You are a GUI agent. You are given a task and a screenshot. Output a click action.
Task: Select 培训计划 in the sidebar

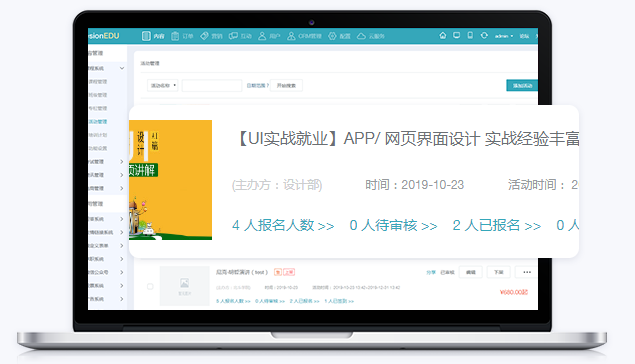pos(98,135)
